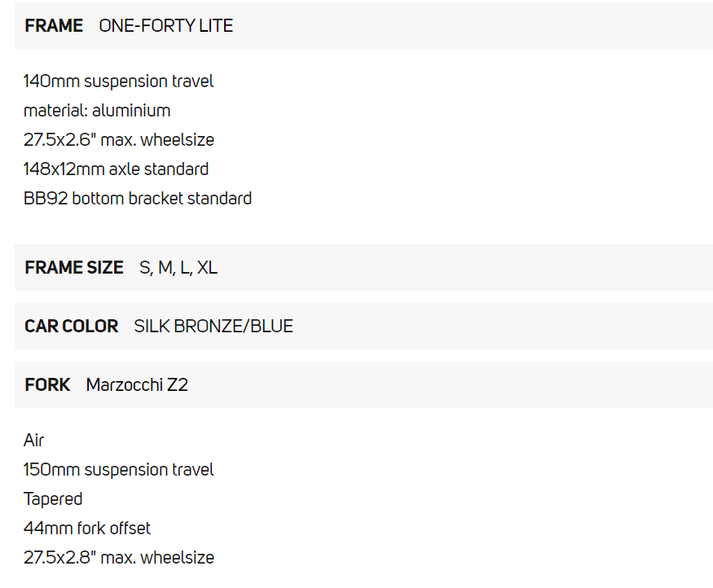The image size is (713, 588).
Task: Click the BB92 bottom bracket standard text
Action: (x=138, y=199)
